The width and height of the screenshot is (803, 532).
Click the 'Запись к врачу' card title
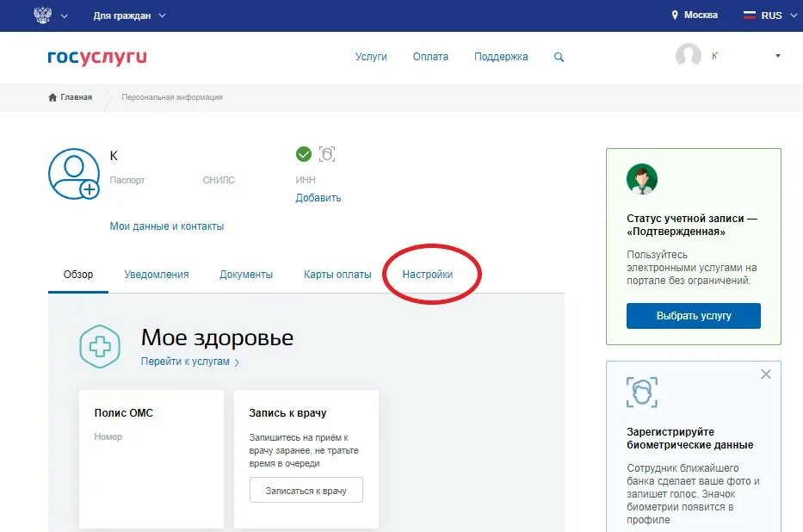[287, 413]
